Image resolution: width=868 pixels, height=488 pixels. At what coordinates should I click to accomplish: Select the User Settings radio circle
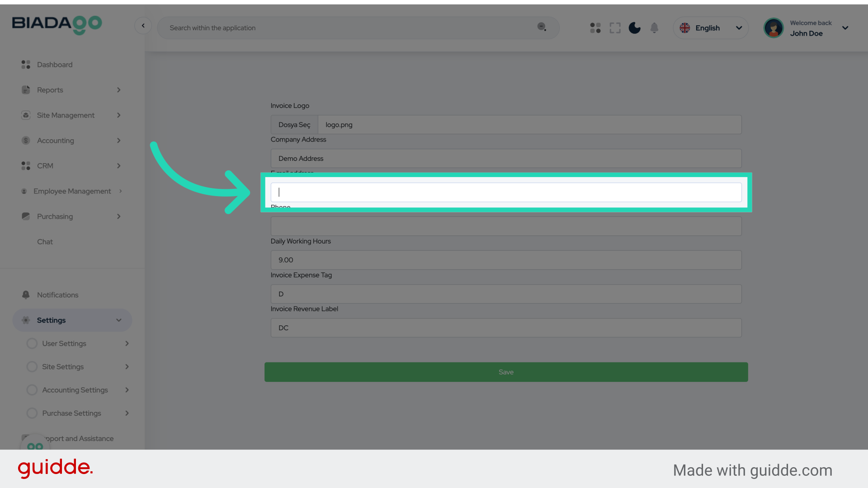point(32,343)
